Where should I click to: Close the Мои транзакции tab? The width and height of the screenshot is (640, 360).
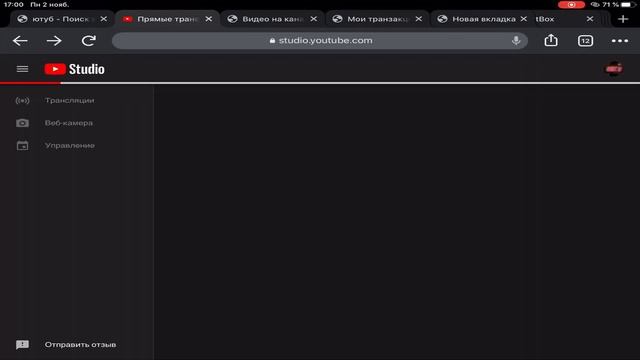pyautogui.click(x=419, y=19)
